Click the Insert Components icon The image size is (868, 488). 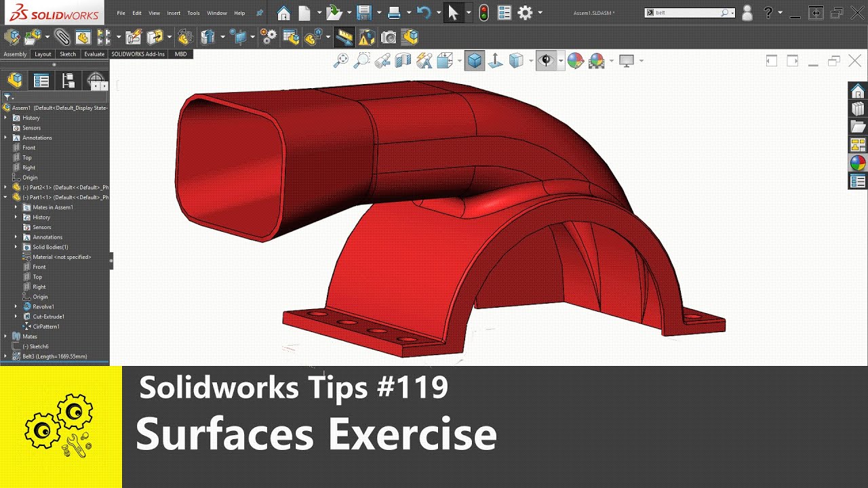click(33, 37)
